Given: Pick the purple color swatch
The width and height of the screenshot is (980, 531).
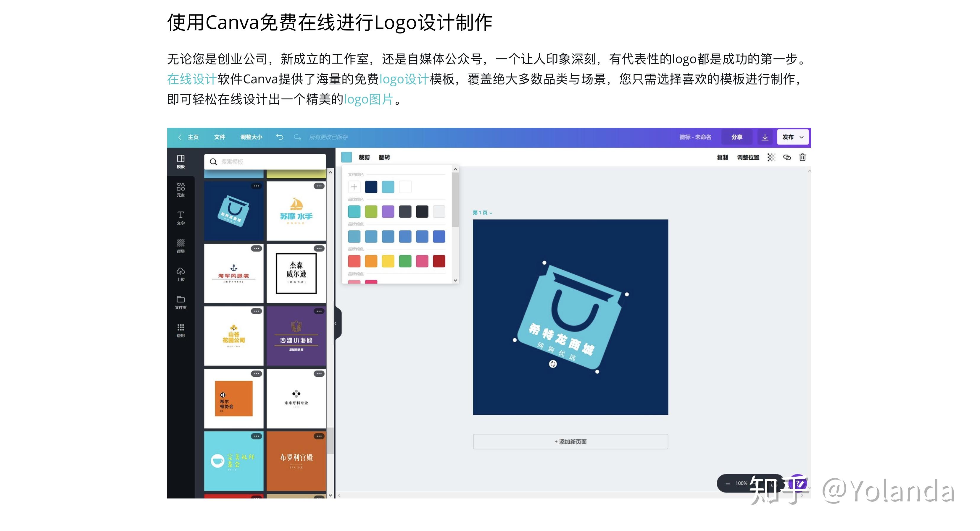Looking at the screenshot, I should coord(388,212).
